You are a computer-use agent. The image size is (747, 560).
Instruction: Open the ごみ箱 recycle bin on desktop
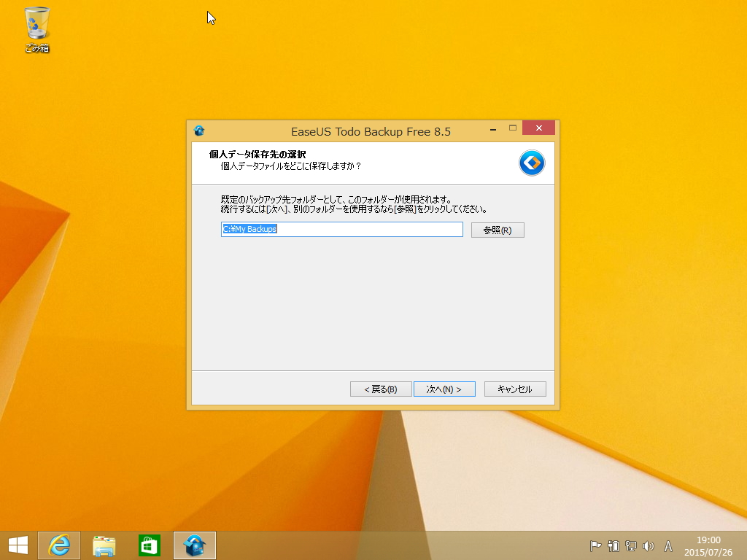point(36,24)
